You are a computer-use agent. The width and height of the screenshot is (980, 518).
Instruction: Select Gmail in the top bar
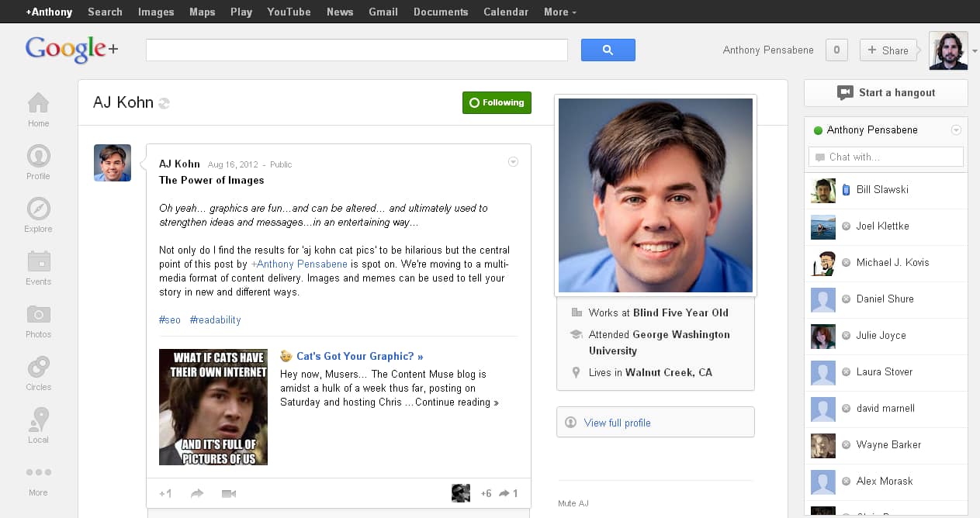[383, 12]
